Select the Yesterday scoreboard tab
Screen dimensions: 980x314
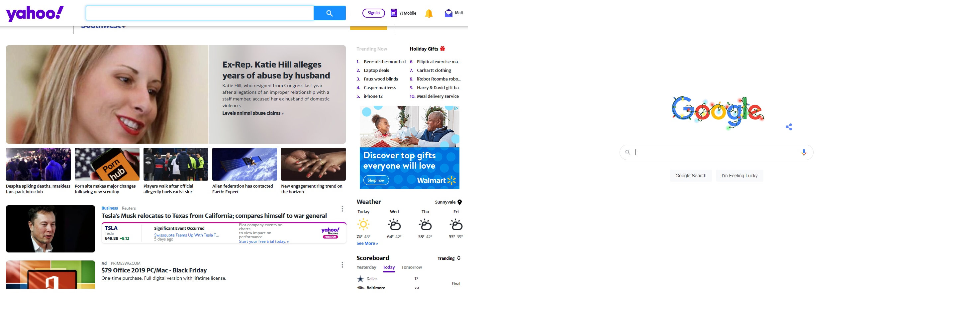pos(366,267)
